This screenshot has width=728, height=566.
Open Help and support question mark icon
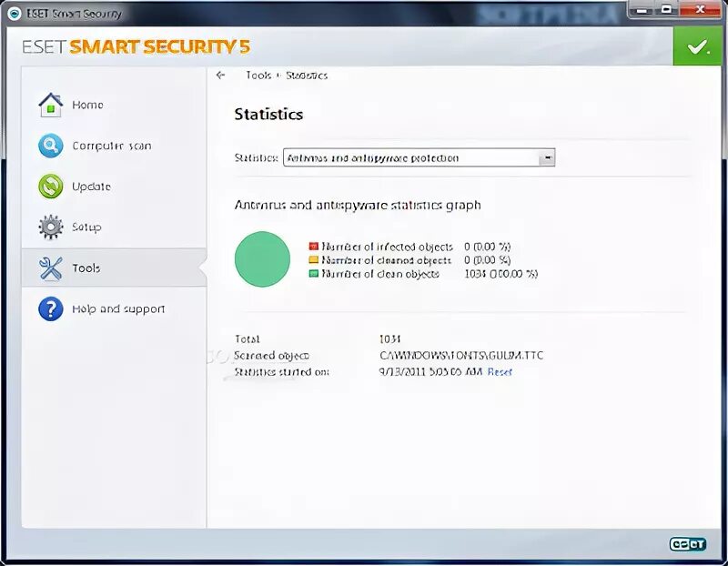51,308
